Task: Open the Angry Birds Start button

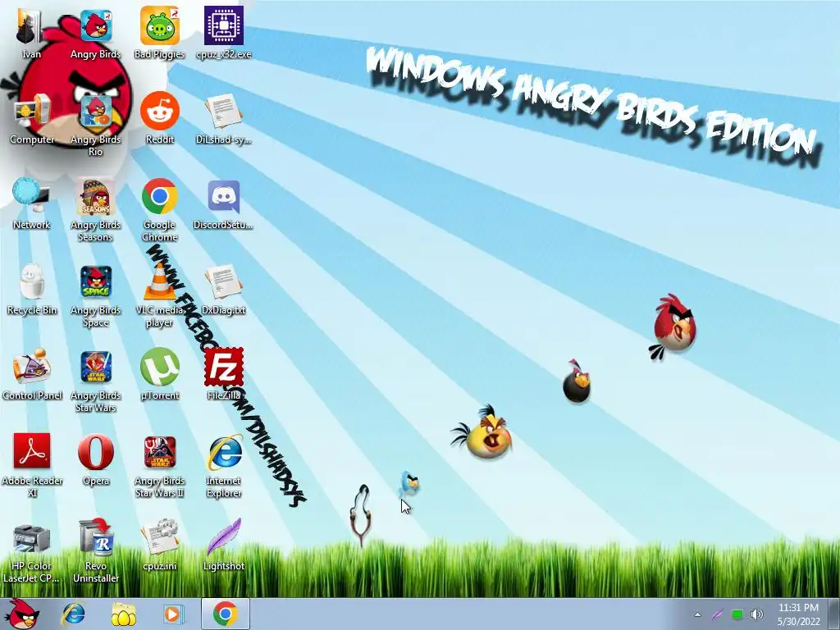Action: pos(22,614)
